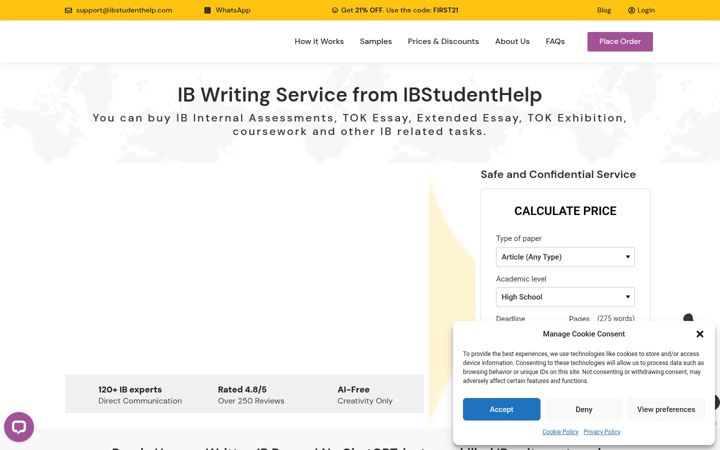Open the FAQs page
Screen dimensions: 720x450
pos(555,41)
